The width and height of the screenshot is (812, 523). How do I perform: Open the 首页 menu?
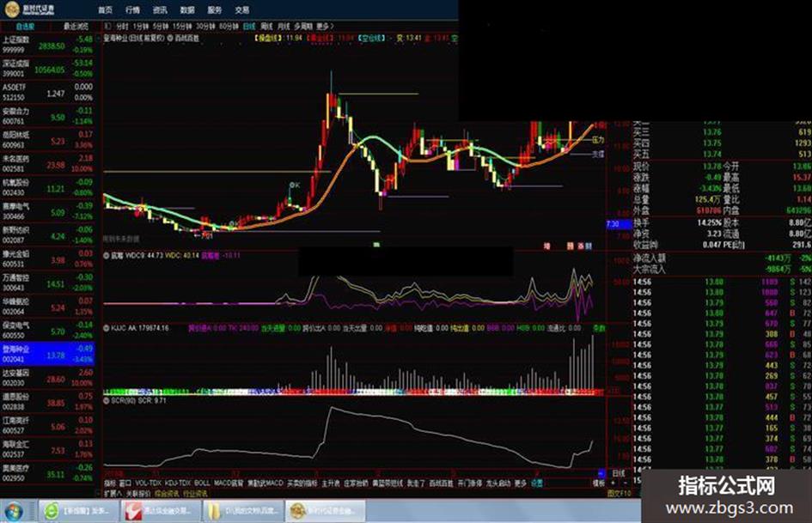click(x=105, y=9)
